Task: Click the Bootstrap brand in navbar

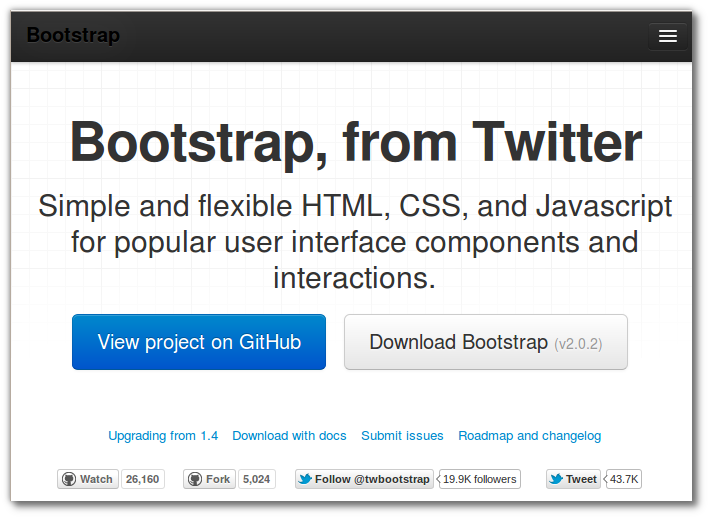Action: pos(73,36)
